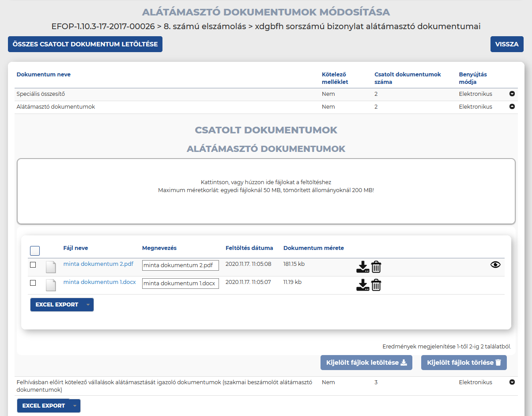Click the file size 11.19 kb
532x416 pixels.
(x=293, y=282)
